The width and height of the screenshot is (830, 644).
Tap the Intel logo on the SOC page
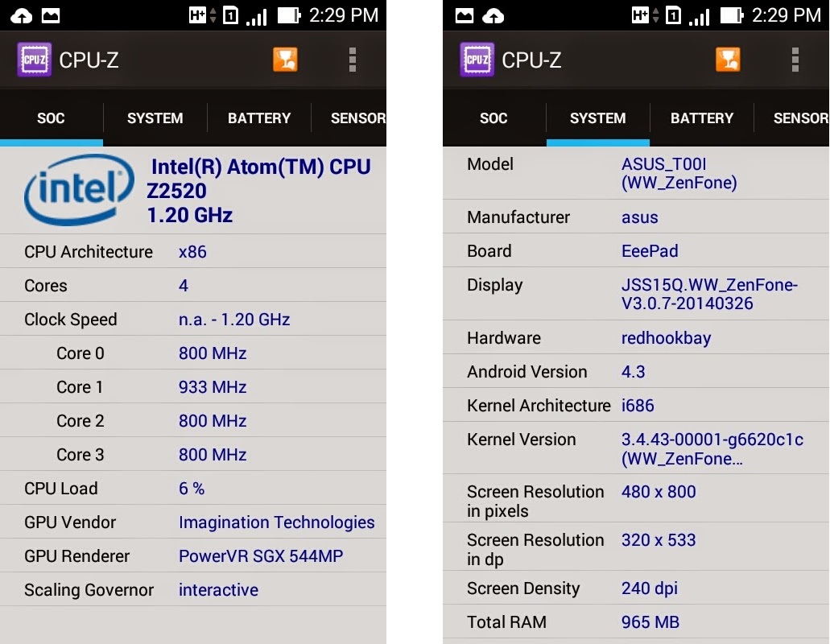pyautogui.click(x=79, y=189)
